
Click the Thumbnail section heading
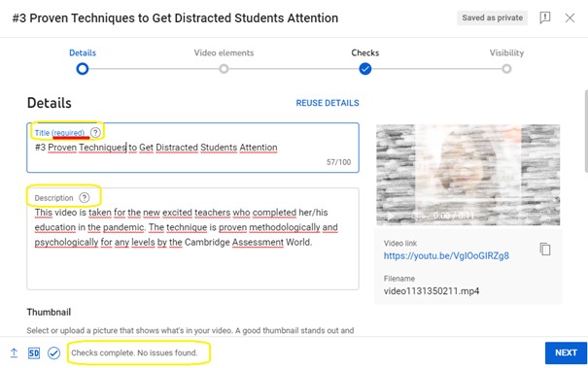click(x=49, y=312)
